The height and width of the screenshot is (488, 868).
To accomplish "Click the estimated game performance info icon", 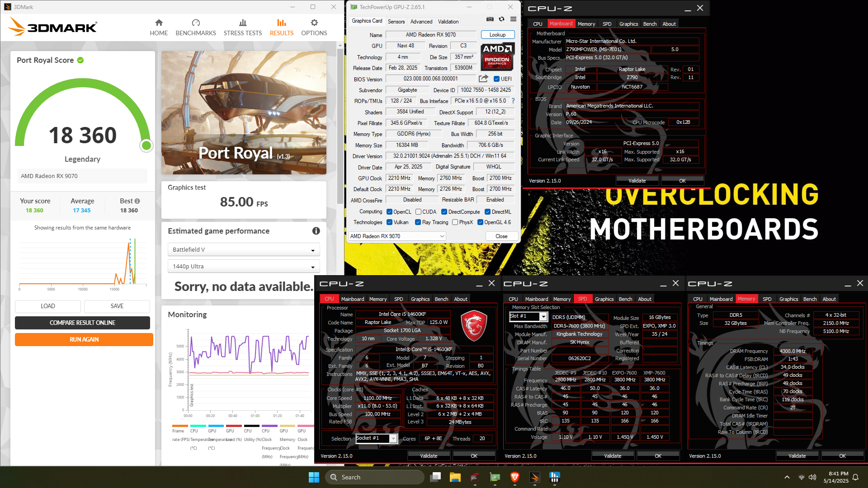I will coord(316,231).
